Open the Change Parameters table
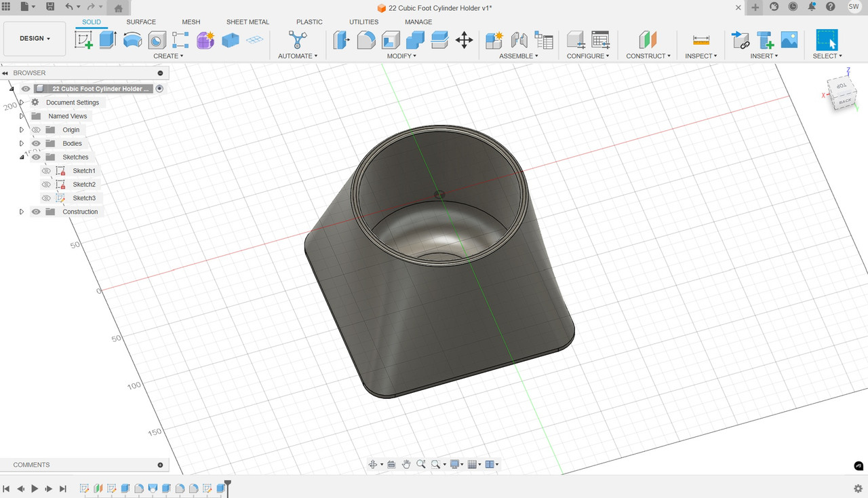 tap(600, 40)
